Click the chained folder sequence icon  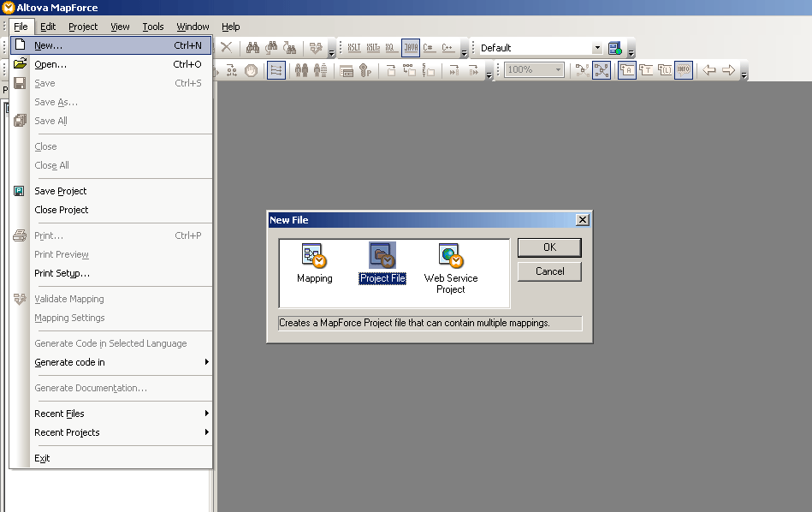click(409, 70)
